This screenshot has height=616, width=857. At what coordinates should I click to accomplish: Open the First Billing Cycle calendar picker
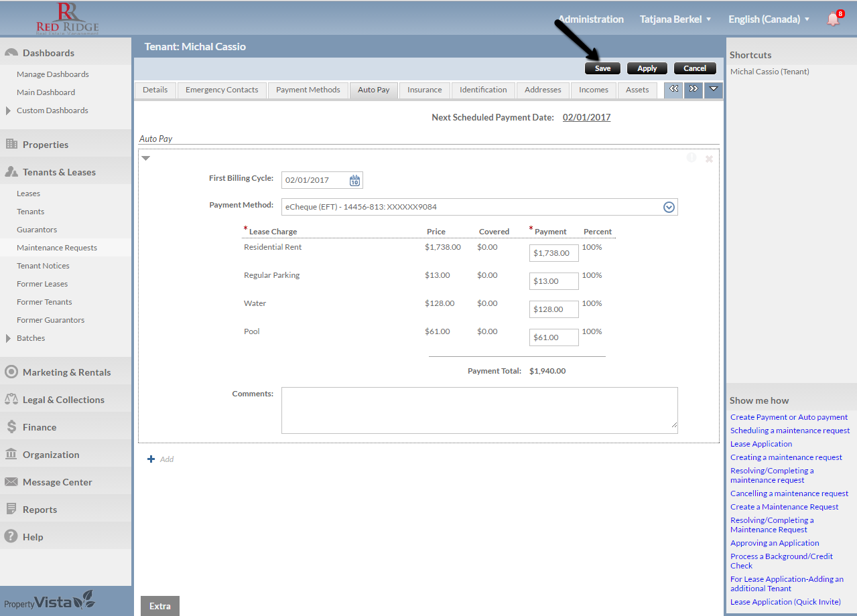click(354, 180)
